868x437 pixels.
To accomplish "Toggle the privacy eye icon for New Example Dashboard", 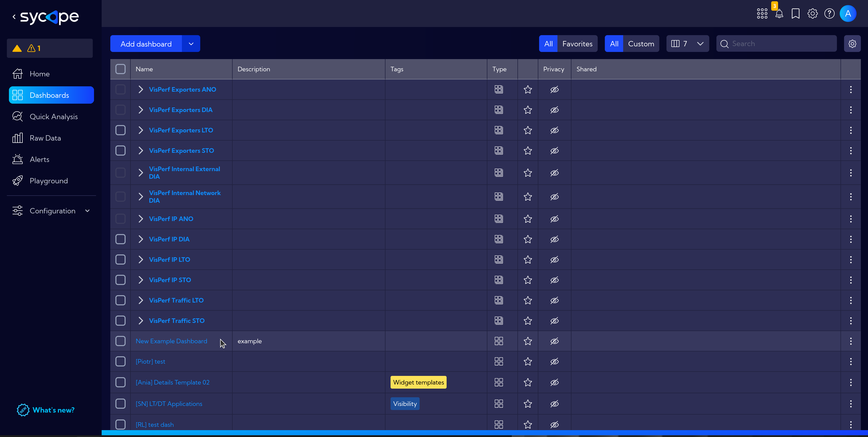I will tap(554, 340).
